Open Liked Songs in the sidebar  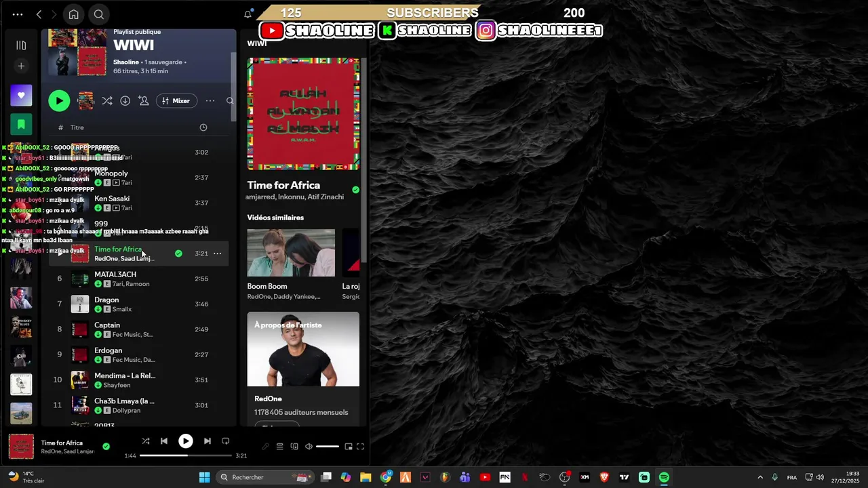pos(21,96)
